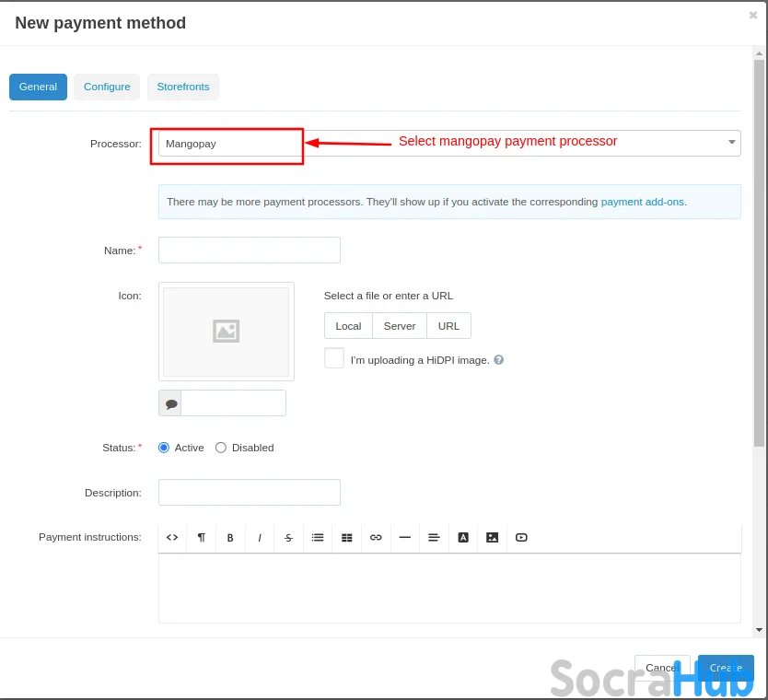This screenshot has height=700, width=768.
Task: Click the scrollbar up arrow
Action: (x=759, y=52)
